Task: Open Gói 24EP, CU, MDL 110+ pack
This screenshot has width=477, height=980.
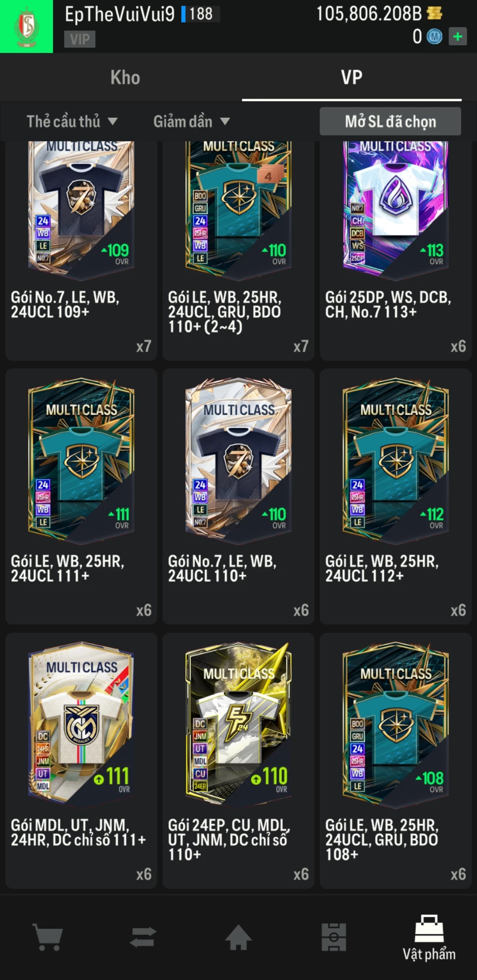Action: (238, 760)
